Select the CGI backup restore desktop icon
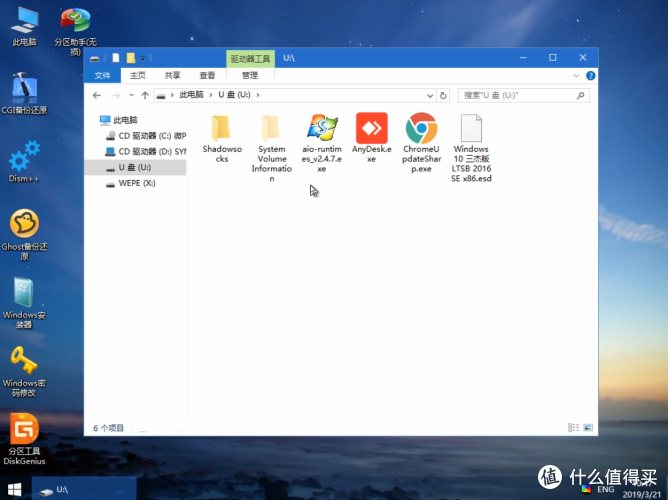Image resolution: width=668 pixels, height=500 pixels. click(x=24, y=90)
